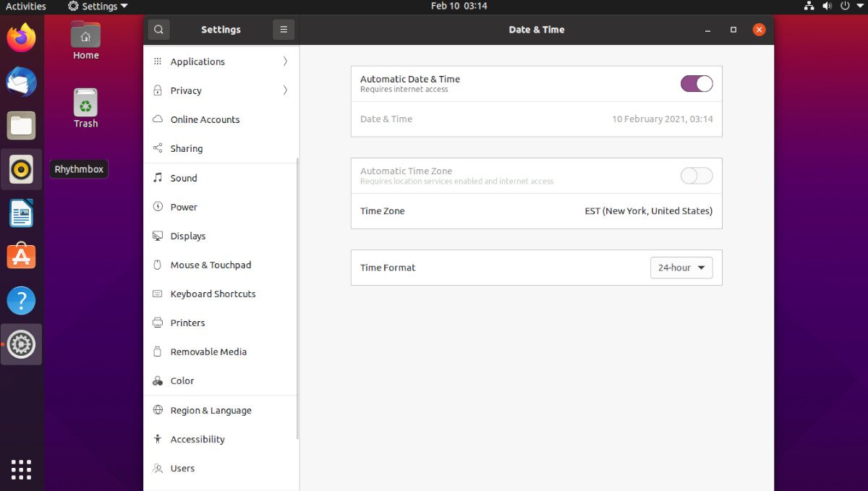Select Users in the sidebar
Viewport: 868px width, 491px height.
point(182,468)
